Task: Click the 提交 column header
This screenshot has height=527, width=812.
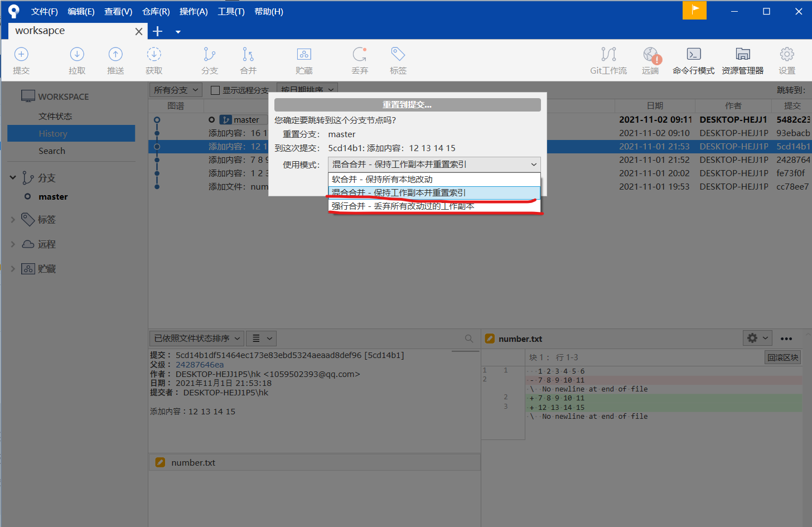Action: tap(792, 106)
